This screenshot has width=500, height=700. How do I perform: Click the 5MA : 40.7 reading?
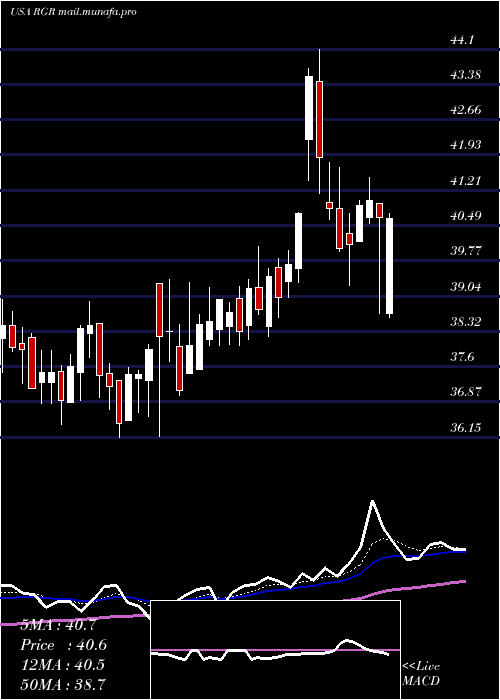(x=58, y=625)
